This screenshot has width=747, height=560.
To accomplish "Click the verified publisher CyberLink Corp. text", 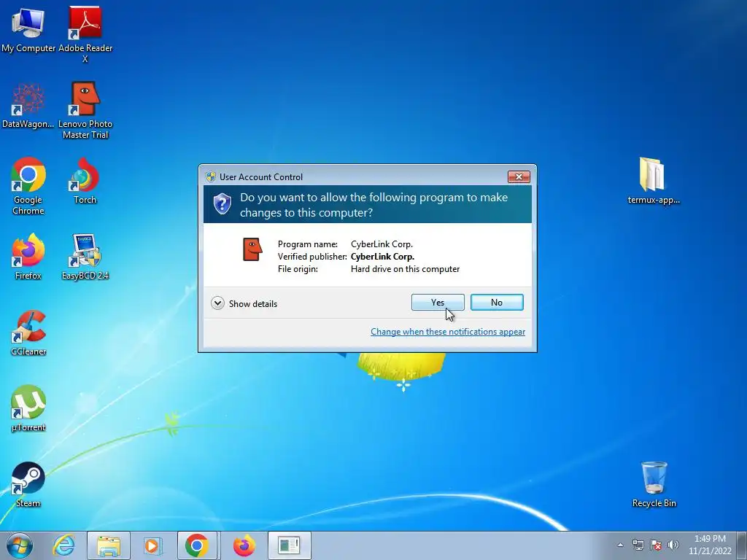I will [382, 256].
